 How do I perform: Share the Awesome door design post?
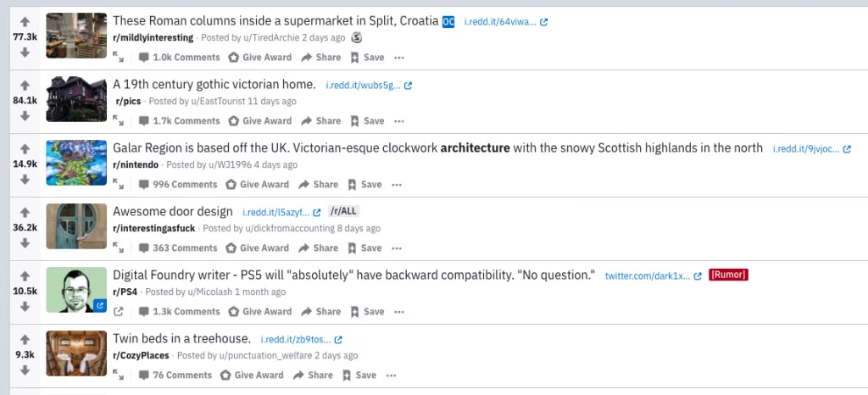tap(319, 248)
